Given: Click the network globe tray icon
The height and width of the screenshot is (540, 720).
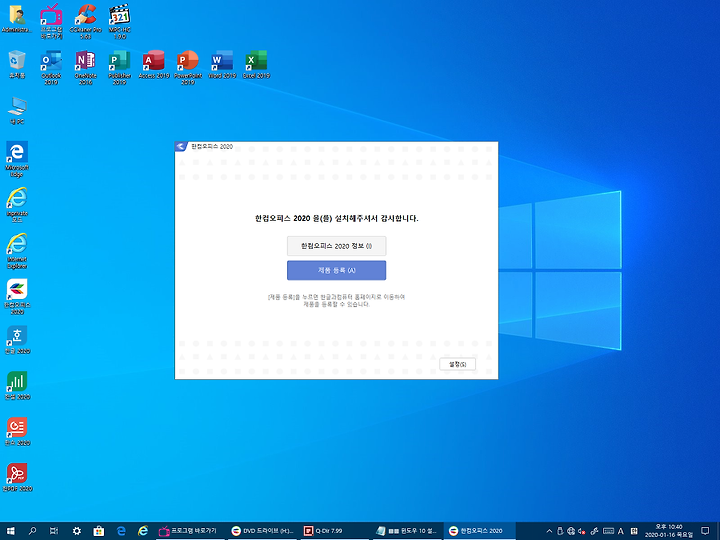Looking at the screenshot, I should click(571, 531).
